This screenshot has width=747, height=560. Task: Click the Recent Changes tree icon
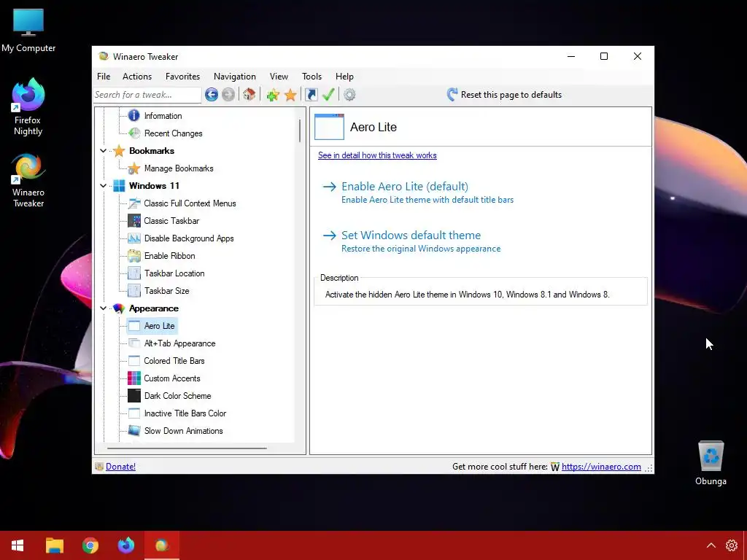coord(134,133)
